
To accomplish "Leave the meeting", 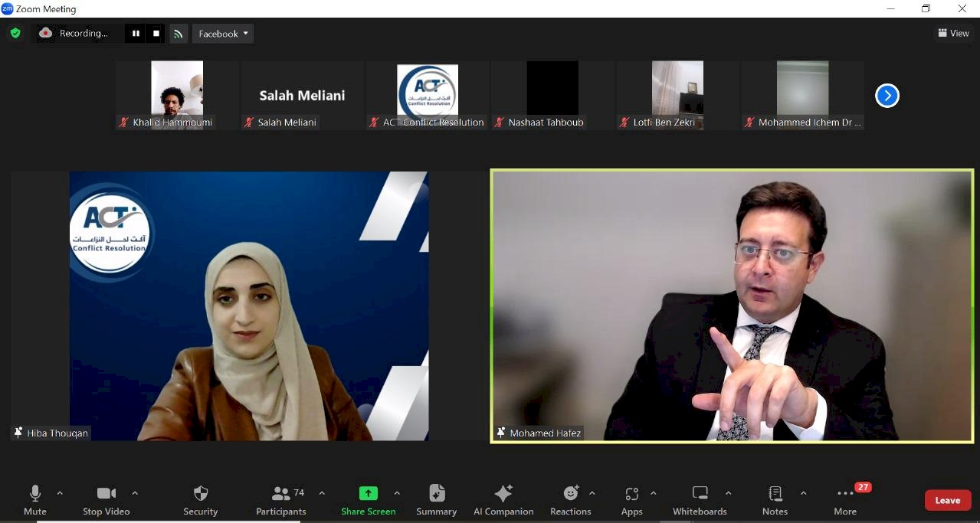I will pyautogui.click(x=947, y=500).
